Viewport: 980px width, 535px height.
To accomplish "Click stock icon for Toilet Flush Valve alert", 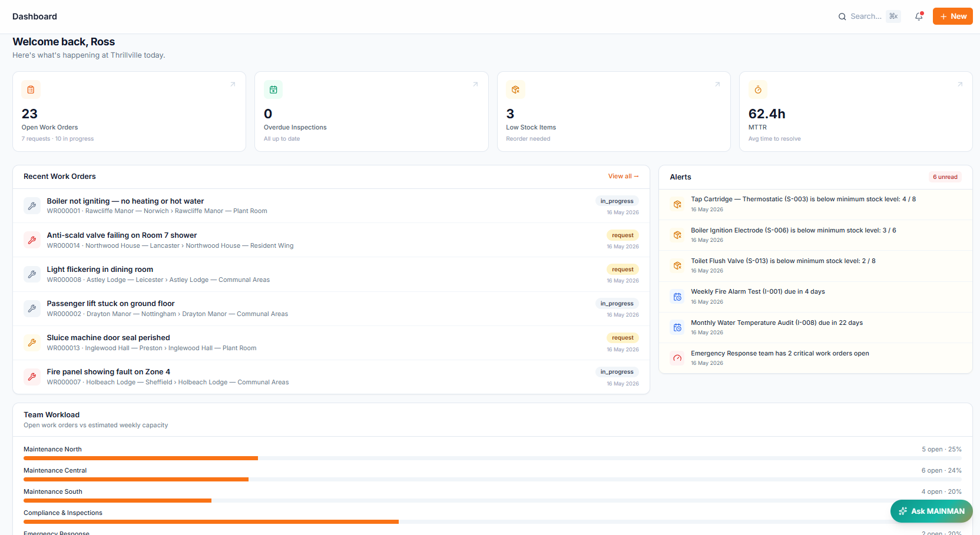I will (x=677, y=265).
